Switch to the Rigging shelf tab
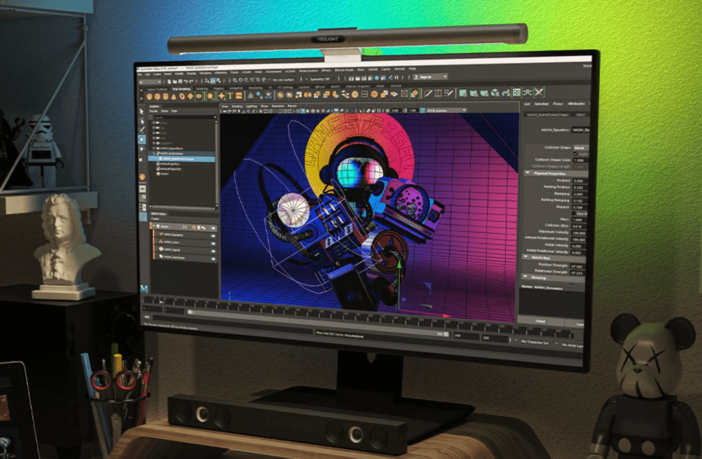The width and height of the screenshot is (702, 459). pyautogui.click(x=218, y=89)
